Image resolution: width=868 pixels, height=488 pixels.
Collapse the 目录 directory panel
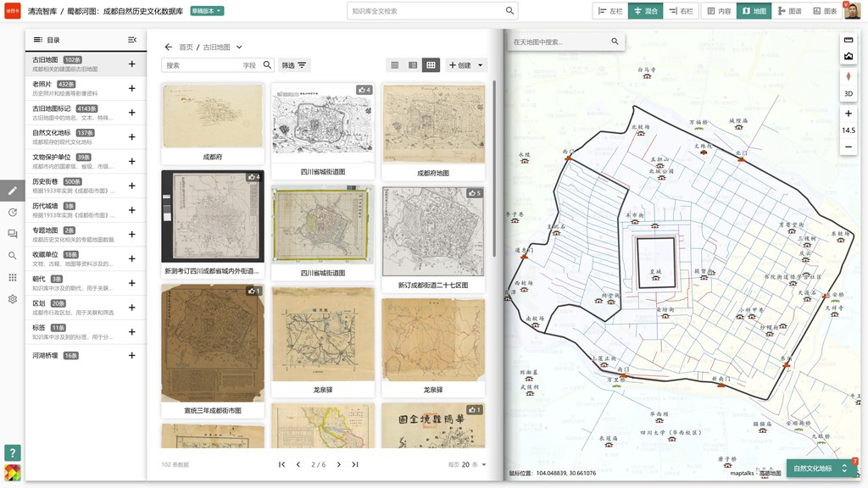pyautogui.click(x=132, y=40)
